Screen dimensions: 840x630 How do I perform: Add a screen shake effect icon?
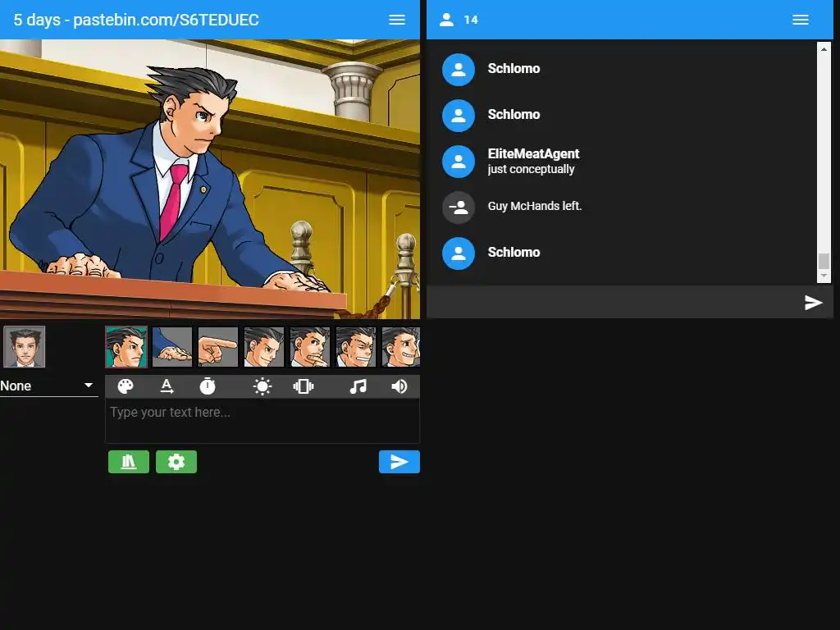point(304,386)
